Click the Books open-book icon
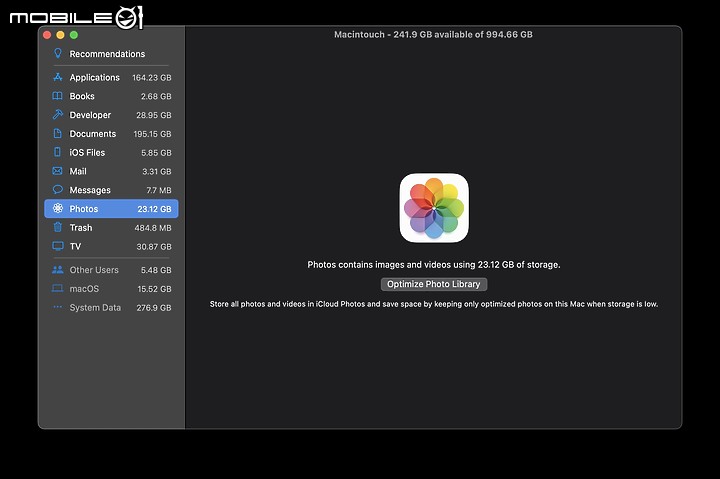 point(57,96)
